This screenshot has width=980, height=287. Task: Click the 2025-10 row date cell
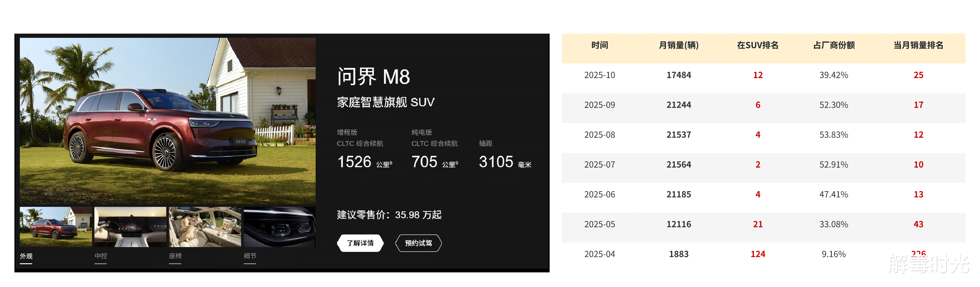pyautogui.click(x=599, y=75)
